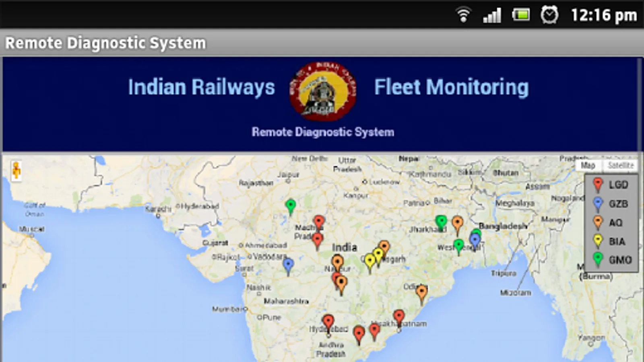Choose the yellow BIA legend entry

point(609,241)
